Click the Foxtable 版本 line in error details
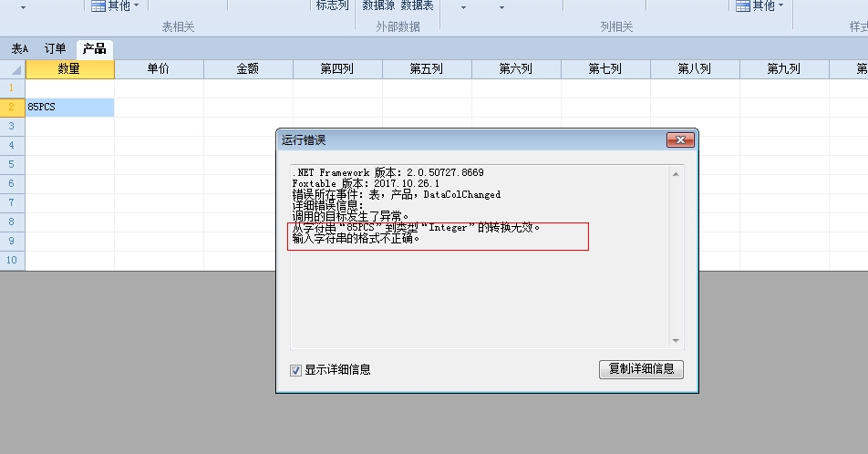 coord(366,183)
